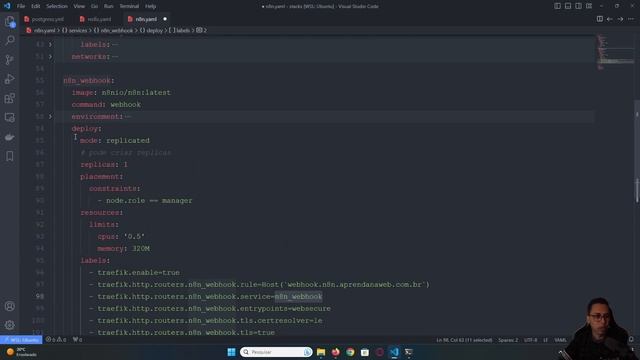Open the Remote Explorer view
The image size is (640, 360).
click(x=10, y=118)
